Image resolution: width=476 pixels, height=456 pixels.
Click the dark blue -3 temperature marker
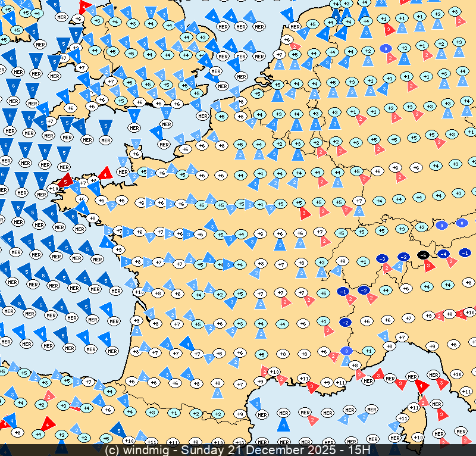(x=383, y=258)
